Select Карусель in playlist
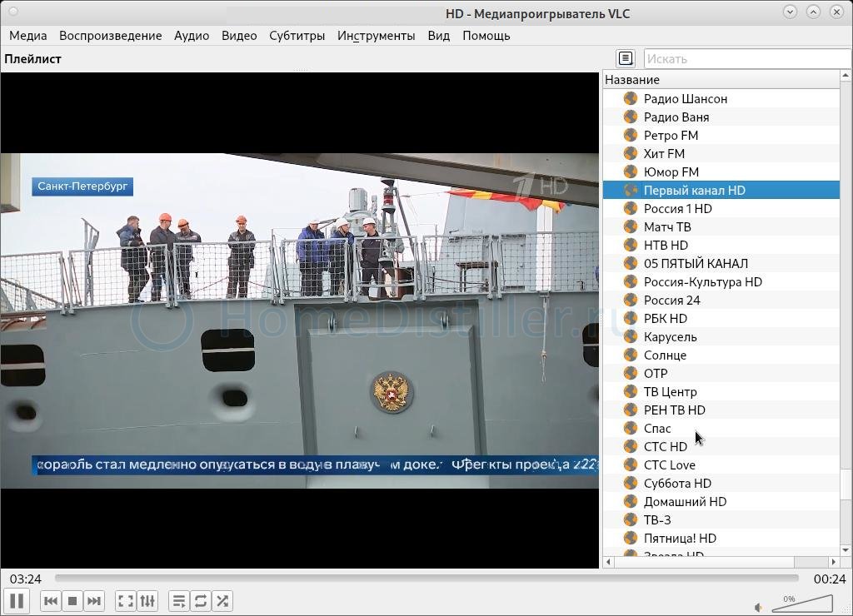The height and width of the screenshot is (616, 853). [721, 336]
